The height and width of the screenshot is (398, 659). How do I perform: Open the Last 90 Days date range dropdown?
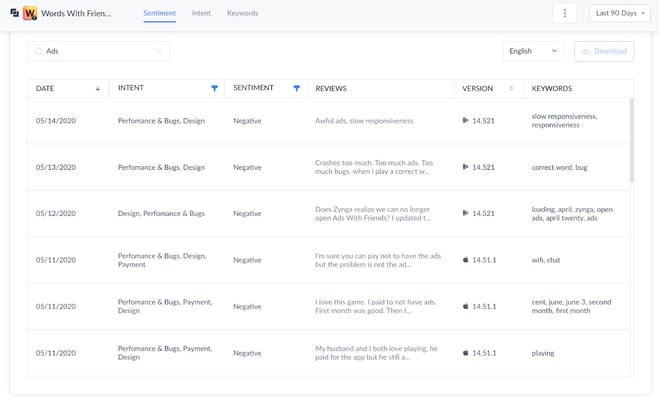620,13
